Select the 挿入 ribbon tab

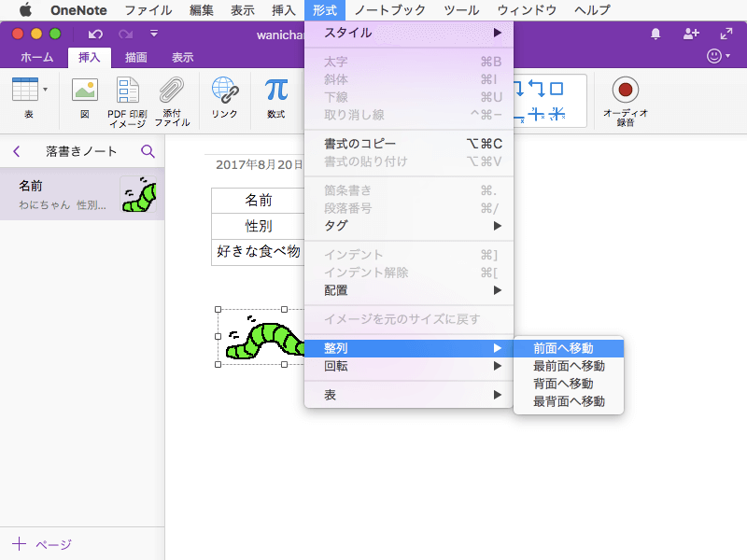pos(89,58)
